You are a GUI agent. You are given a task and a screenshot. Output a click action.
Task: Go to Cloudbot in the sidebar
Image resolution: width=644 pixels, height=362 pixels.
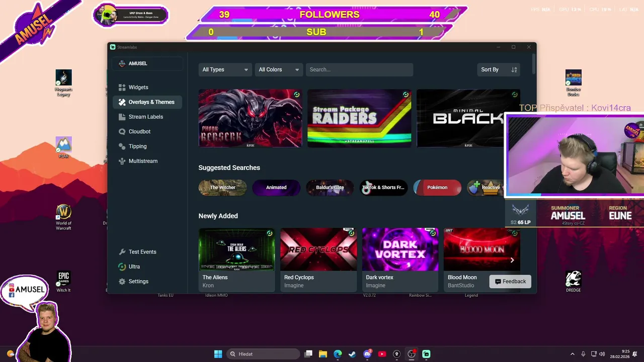tap(147, 131)
